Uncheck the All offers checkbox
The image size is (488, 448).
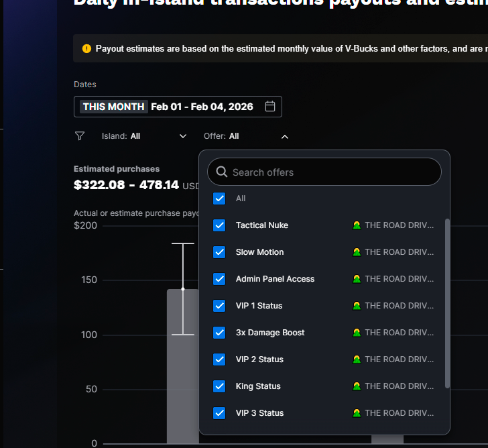pyautogui.click(x=219, y=199)
